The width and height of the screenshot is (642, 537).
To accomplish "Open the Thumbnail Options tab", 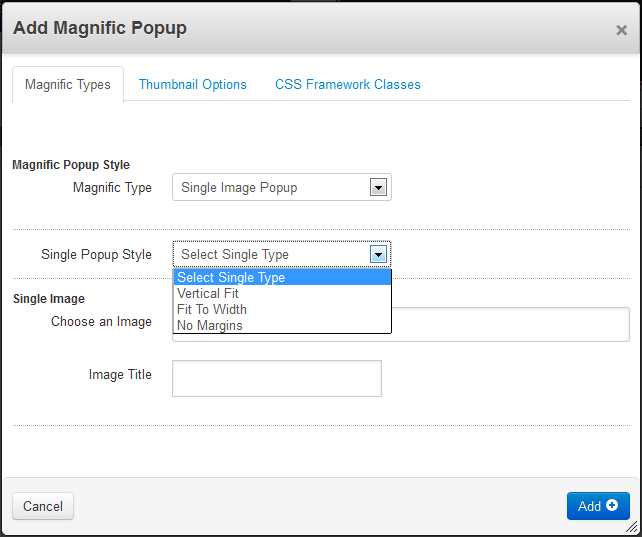I will [192, 84].
